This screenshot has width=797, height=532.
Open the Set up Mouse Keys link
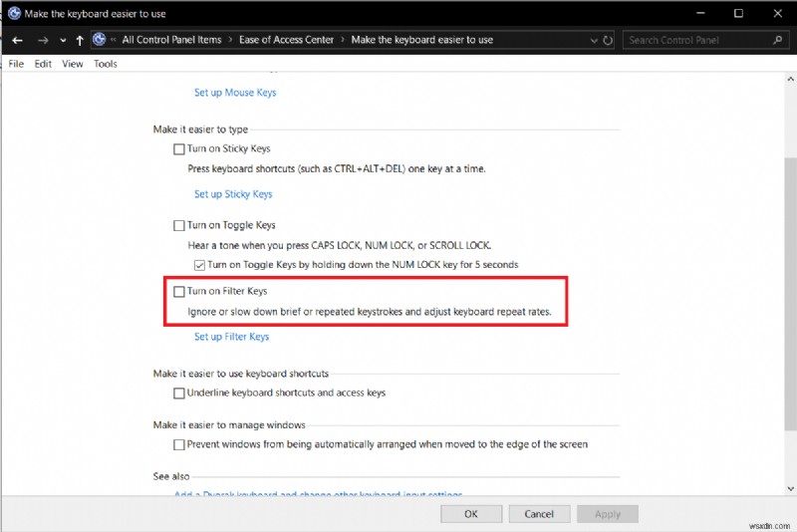(235, 93)
